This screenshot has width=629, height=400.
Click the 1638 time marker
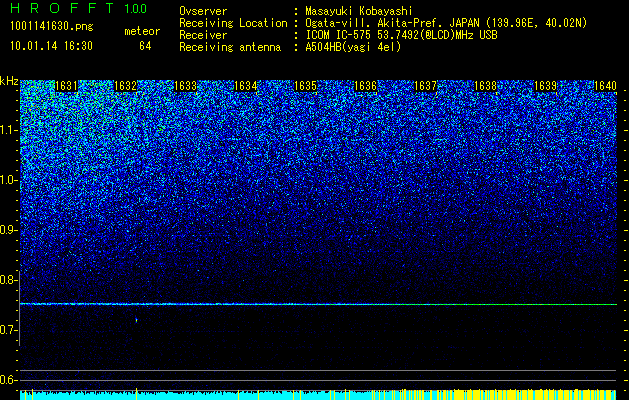485,86
